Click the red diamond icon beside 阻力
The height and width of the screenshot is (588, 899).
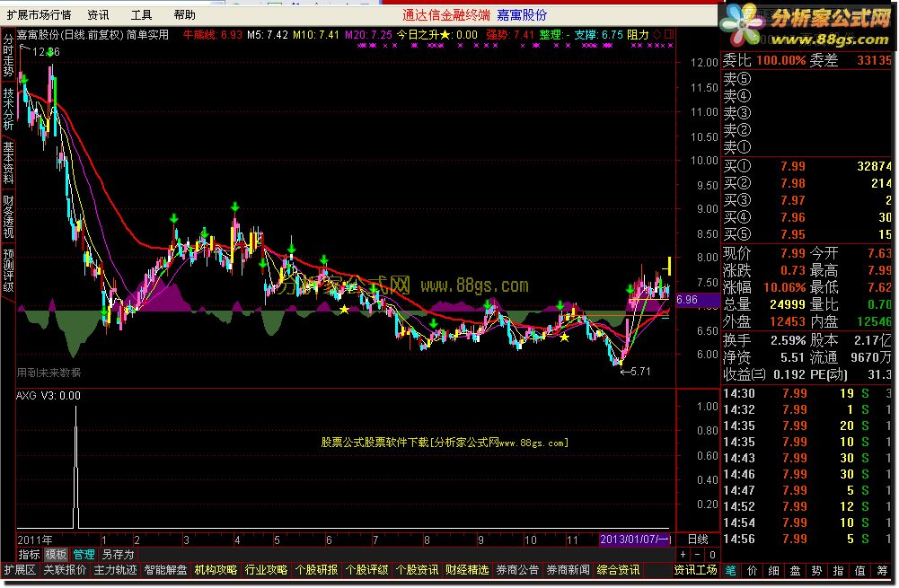click(x=657, y=35)
